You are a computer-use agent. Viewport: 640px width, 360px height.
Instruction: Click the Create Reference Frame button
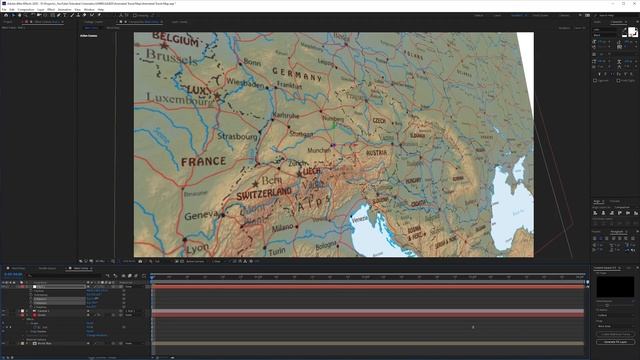pyautogui.click(x=616, y=334)
